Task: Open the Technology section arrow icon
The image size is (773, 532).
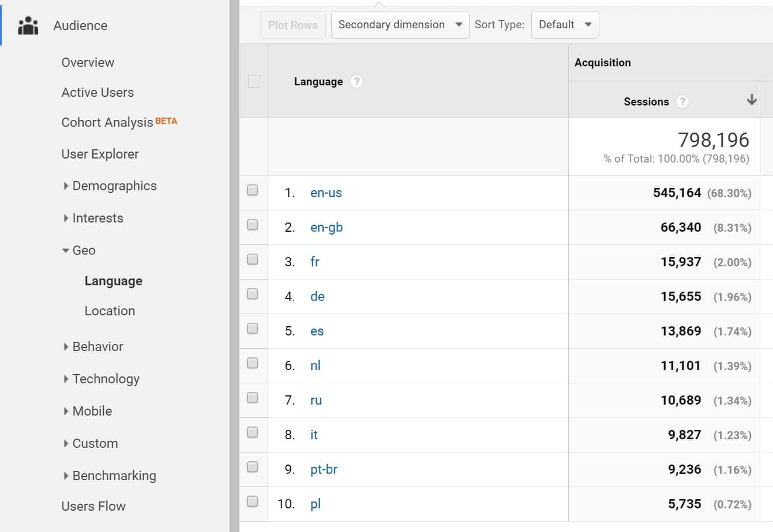Action: click(x=66, y=379)
